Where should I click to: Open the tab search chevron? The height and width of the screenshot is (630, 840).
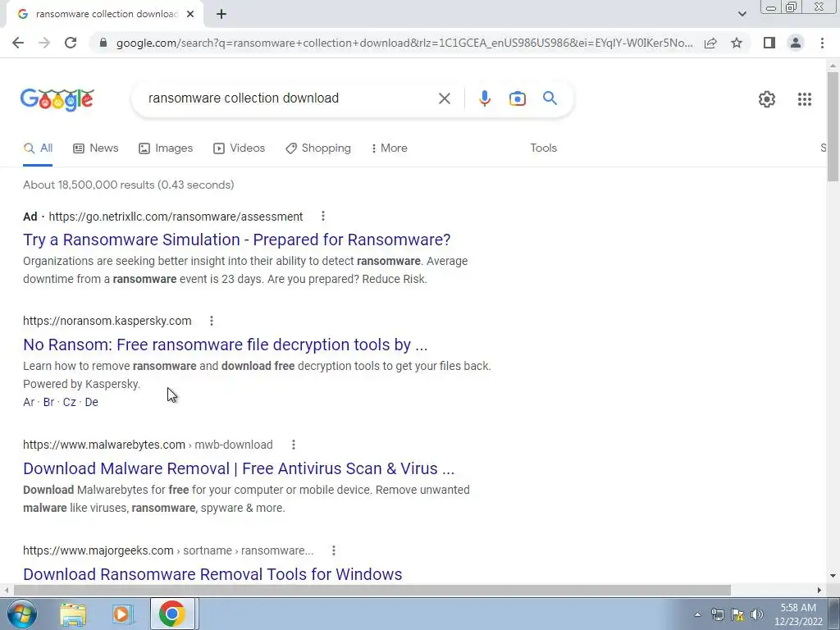742,14
